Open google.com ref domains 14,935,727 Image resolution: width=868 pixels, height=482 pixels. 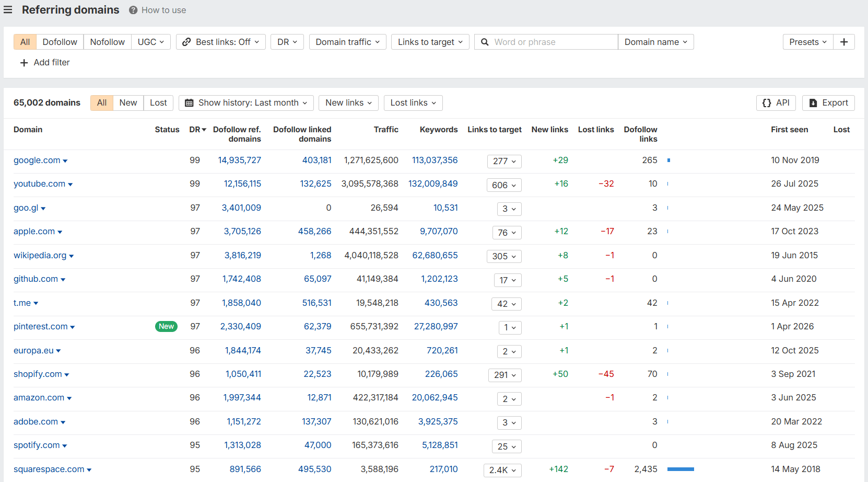point(240,160)
